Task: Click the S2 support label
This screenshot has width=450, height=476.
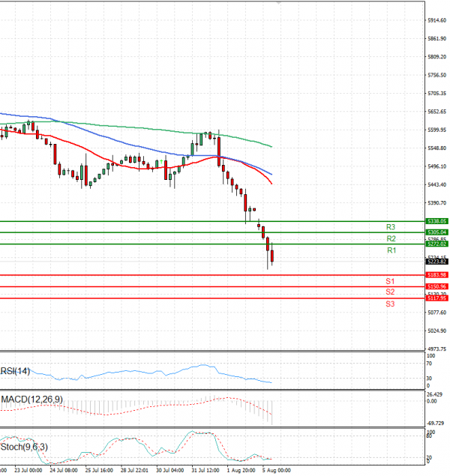Action: [390, 292]
